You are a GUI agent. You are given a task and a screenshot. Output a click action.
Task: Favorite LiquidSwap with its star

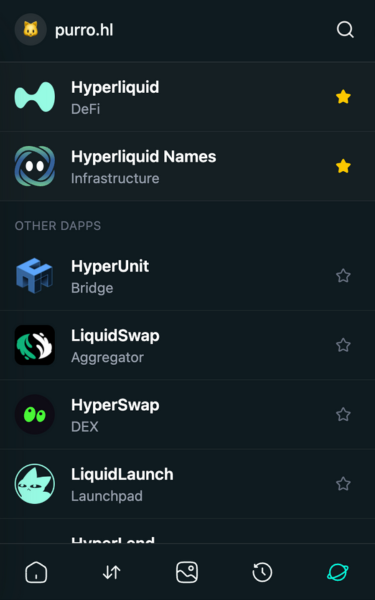[343, 345]
